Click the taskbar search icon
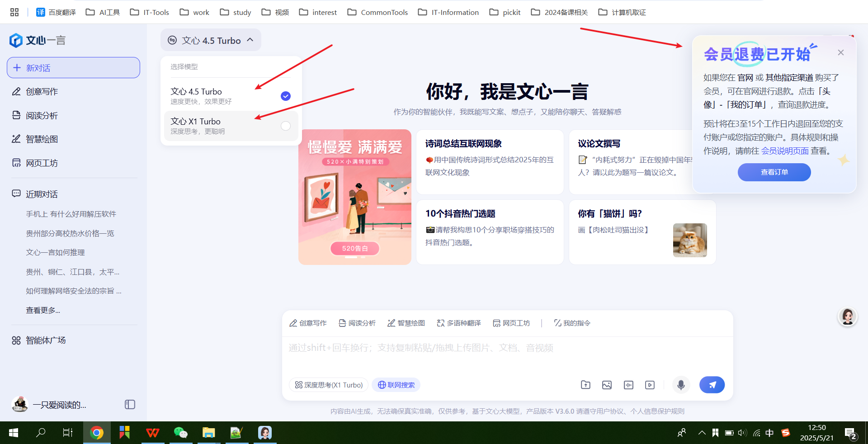 click(41, 433)
